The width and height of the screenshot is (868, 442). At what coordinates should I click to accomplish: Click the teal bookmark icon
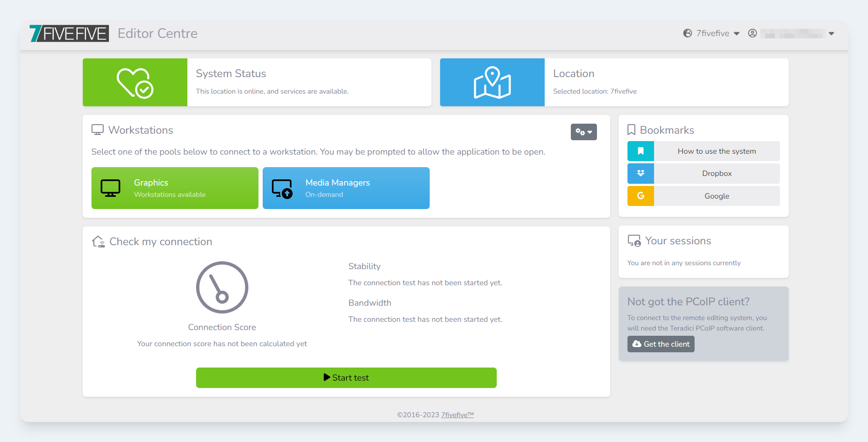pos(641,151)
